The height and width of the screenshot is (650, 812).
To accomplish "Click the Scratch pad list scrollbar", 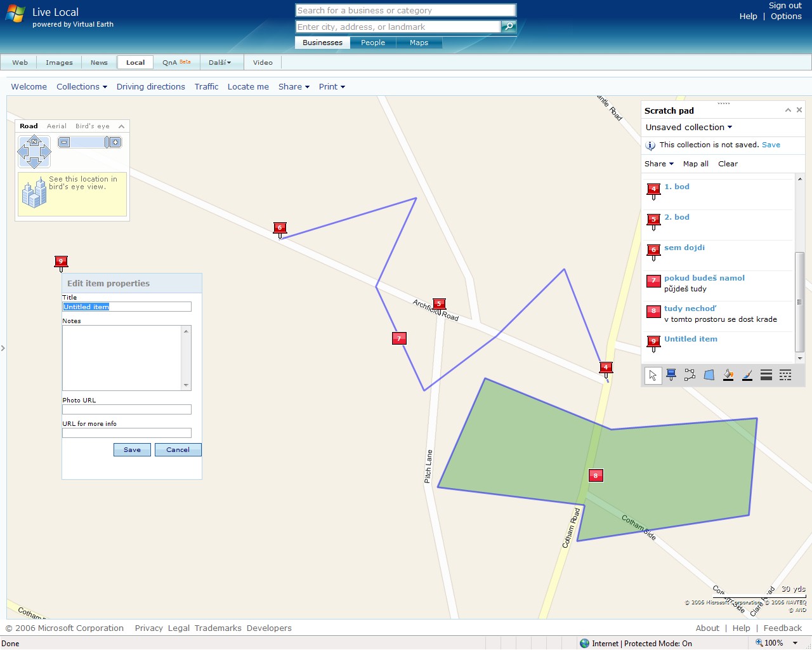I will pyautogui.click(x=799, y=302).
